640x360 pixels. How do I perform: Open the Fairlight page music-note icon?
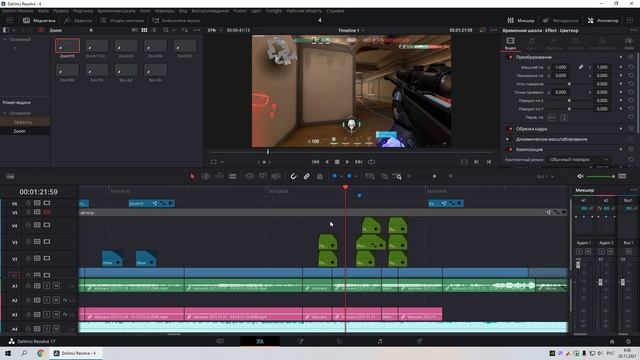coord(380,341)
